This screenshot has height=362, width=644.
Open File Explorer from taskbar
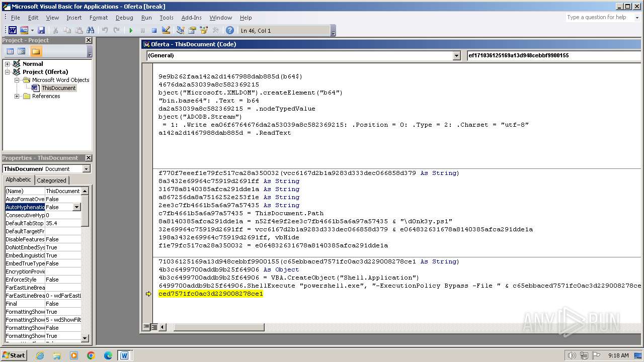point(57,355)
